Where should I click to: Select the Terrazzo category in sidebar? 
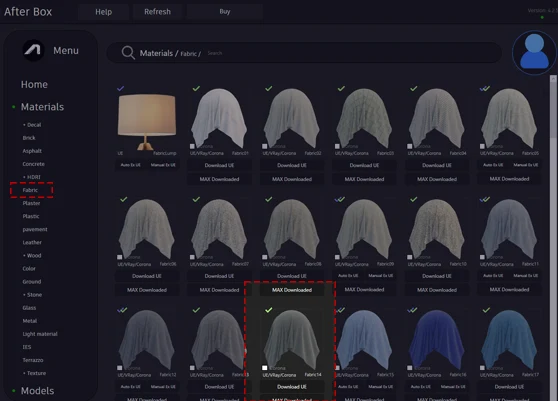pyautogui.click(x=33, y=360)
